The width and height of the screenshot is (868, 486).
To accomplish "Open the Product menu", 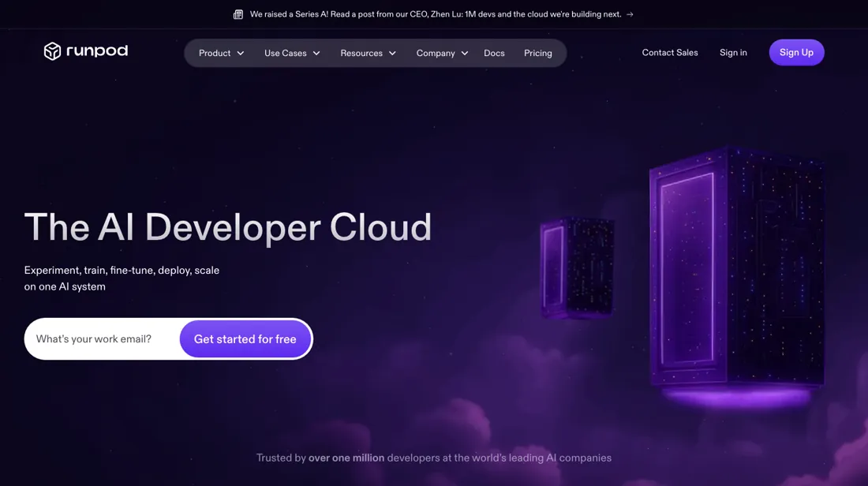I will pos(222,53).
